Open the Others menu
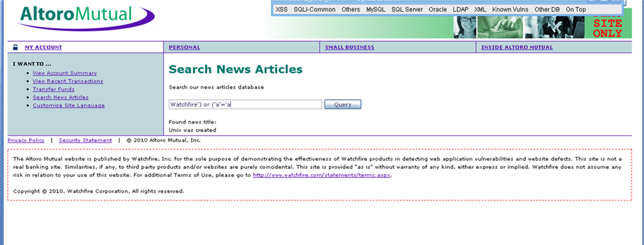Viewport: 644px width, 245px height. click(x=351, y=9)
